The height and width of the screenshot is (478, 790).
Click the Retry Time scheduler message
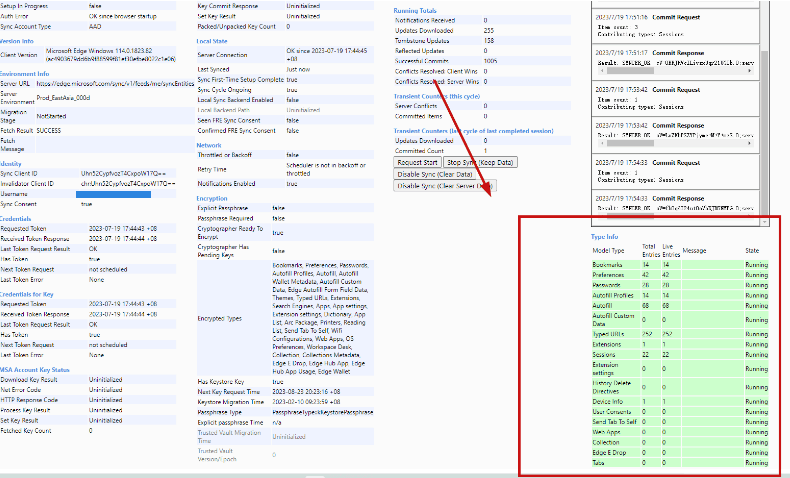(326, 169)
